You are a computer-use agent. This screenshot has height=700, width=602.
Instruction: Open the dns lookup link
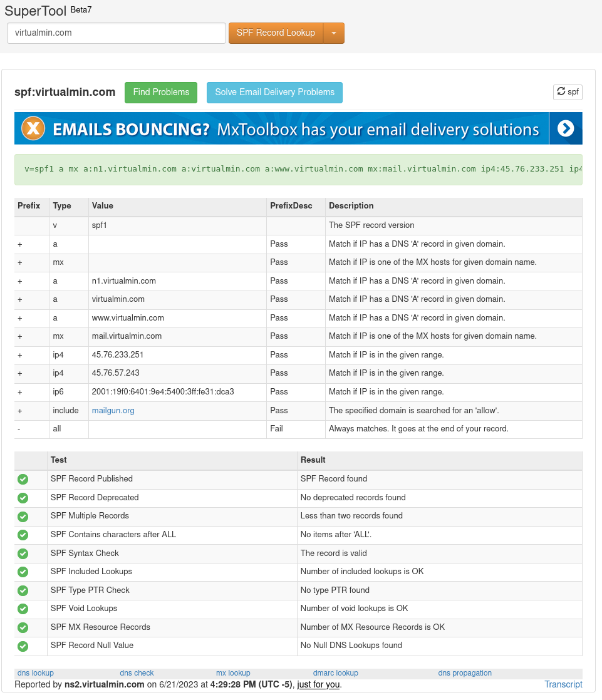point(35,672)
